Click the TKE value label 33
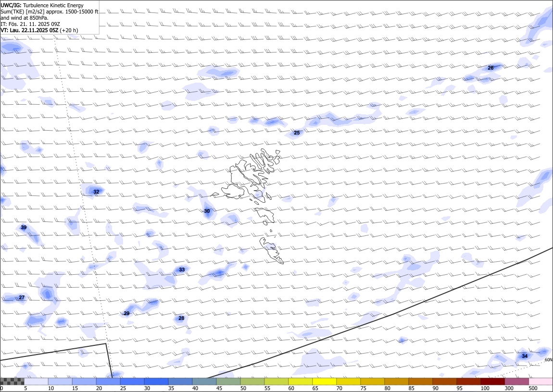The height and width of the screenshot is (392, 553). (x=182, y=270)
